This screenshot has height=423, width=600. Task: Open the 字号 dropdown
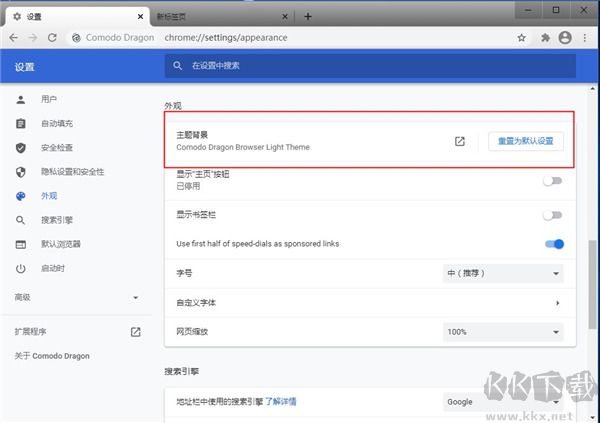coord(503,273)
